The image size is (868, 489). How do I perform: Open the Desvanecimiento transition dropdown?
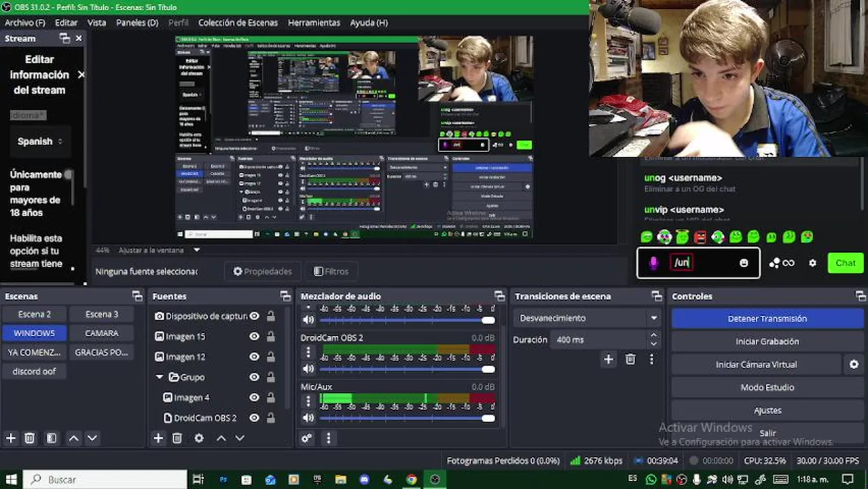pos(588,318)
